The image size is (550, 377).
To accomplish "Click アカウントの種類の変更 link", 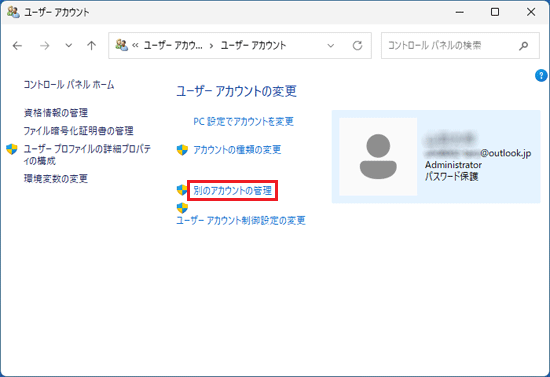I will (237, 150).
